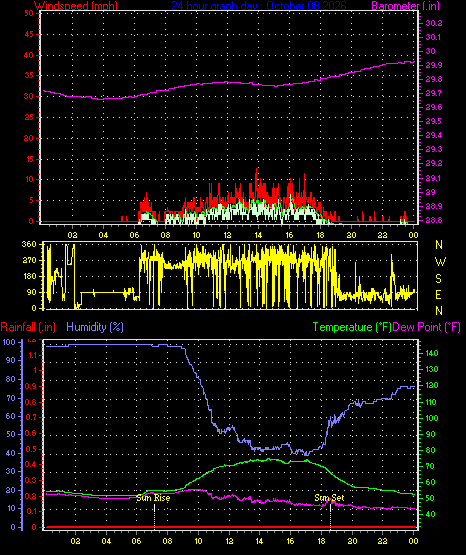
Task: Click the '28.8' barometer axis value
Action: point(433,220)
